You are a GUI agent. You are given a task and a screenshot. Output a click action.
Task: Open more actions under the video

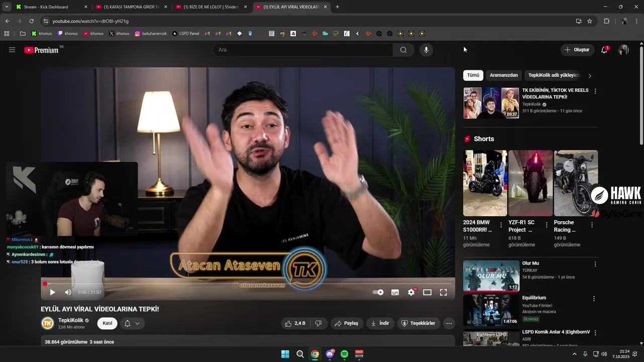click(x=449, y=323)
